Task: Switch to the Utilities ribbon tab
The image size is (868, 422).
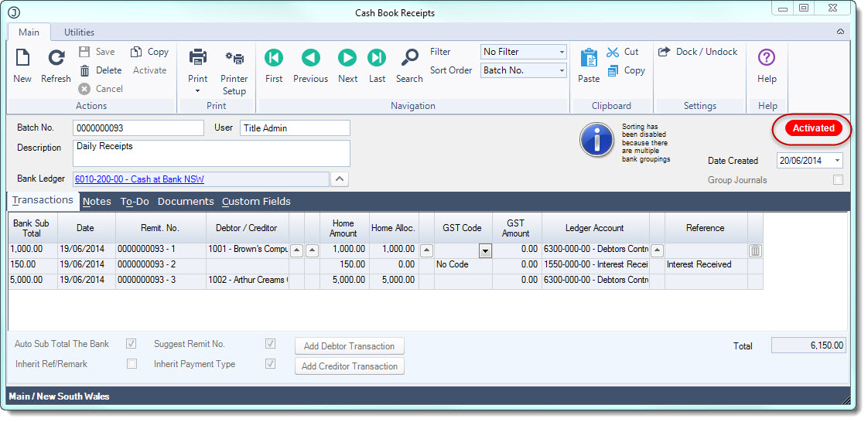Action: [79, 32]
